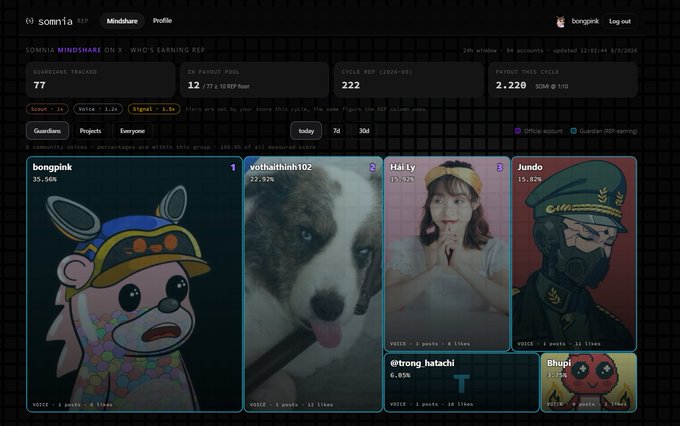680x426 pixels.
Task: Click rank 2 badge on vothaithinh102 card
Action: click(373, 167)
